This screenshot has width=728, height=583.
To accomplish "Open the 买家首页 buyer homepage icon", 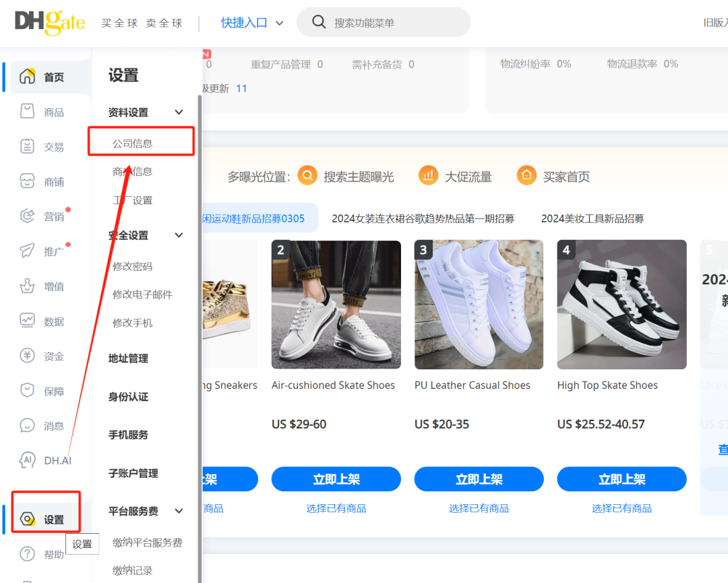I will coord(526,175).
